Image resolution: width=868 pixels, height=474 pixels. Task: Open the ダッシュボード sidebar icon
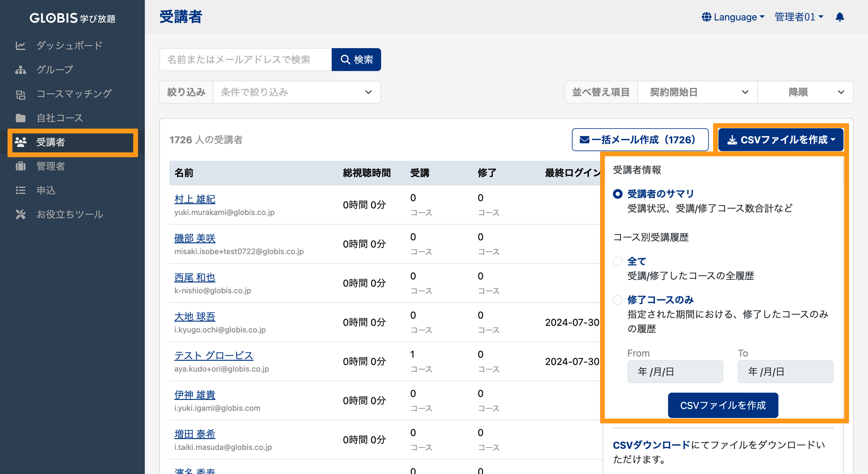(x=21, y=45)
